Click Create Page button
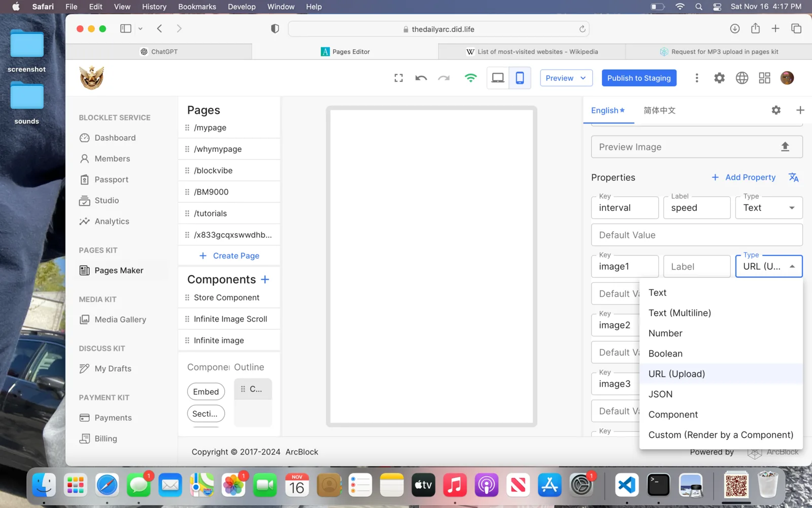Viewport: 812px width, 508px height. [x=229, y=256]
